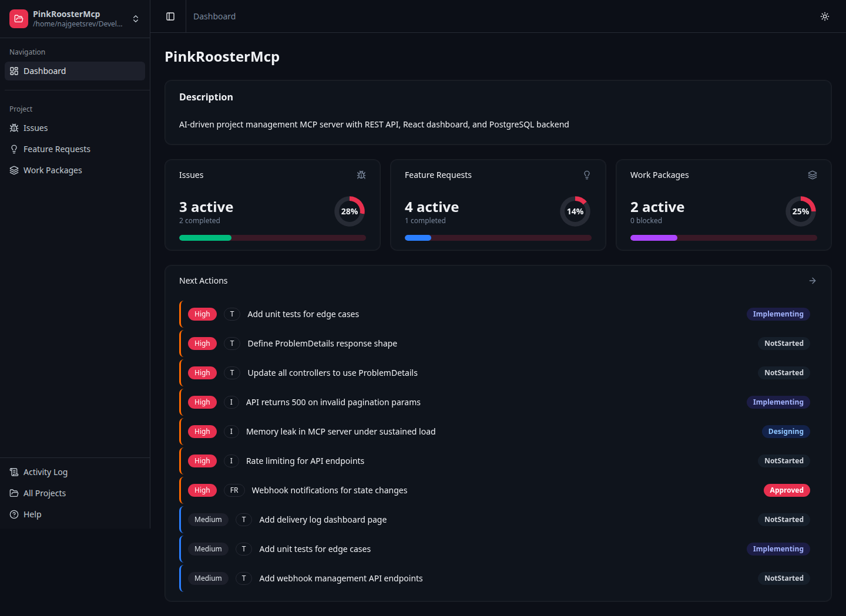The width and height of the screenshot is (846, 616).
Task: Click Implementing badge on API returns 500 row
Action: point(778,402)
